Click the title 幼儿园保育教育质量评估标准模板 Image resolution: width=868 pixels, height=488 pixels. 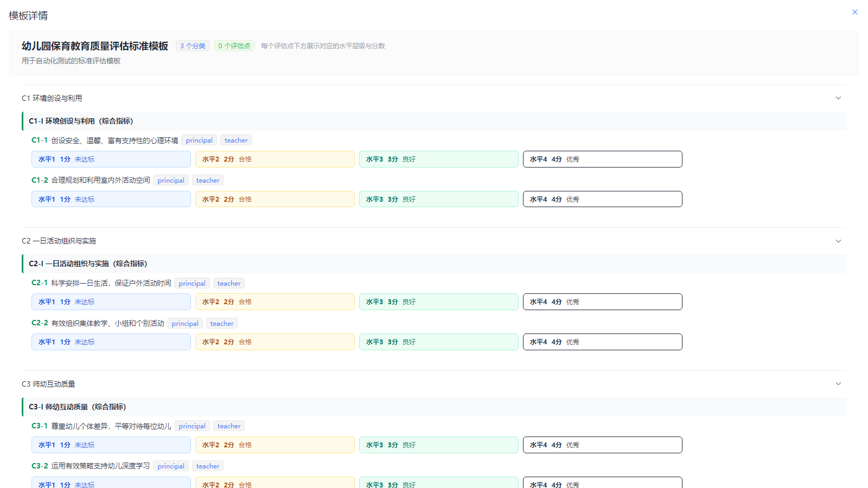click(x=95, y=46)
